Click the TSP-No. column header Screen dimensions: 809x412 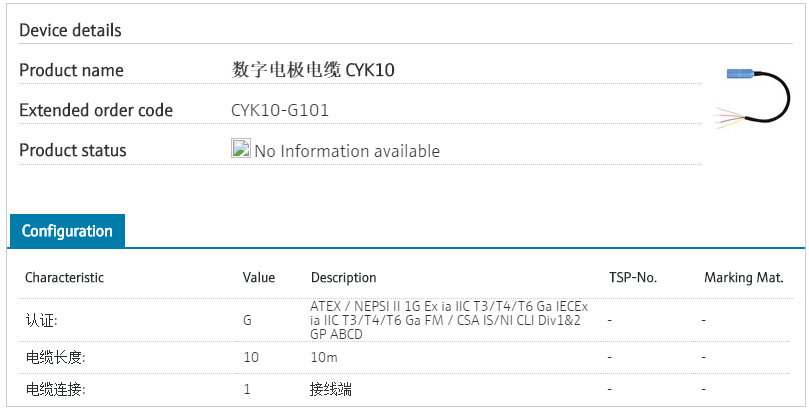point(632,277)
